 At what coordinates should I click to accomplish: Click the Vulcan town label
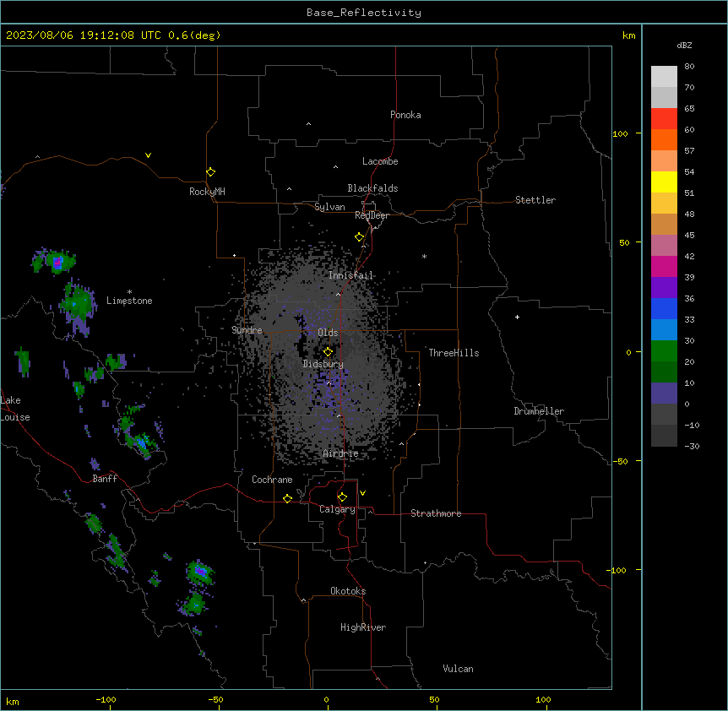point(458,669)
